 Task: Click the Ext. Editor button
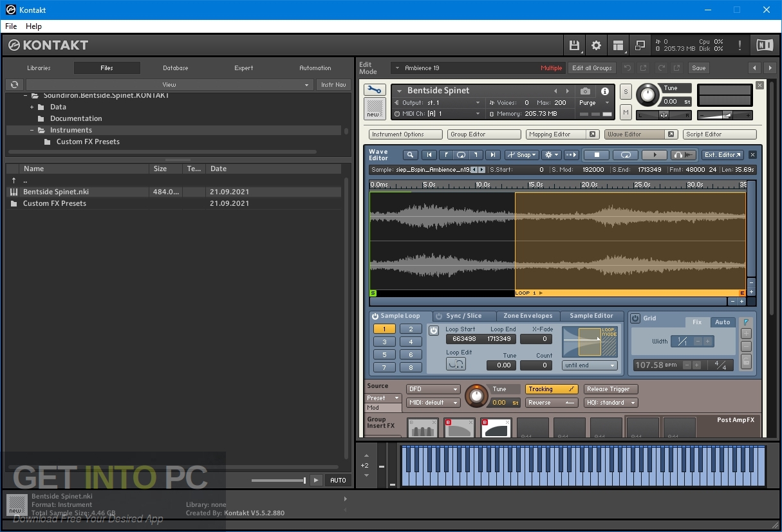pyautogui.click(x=723, y=154)
